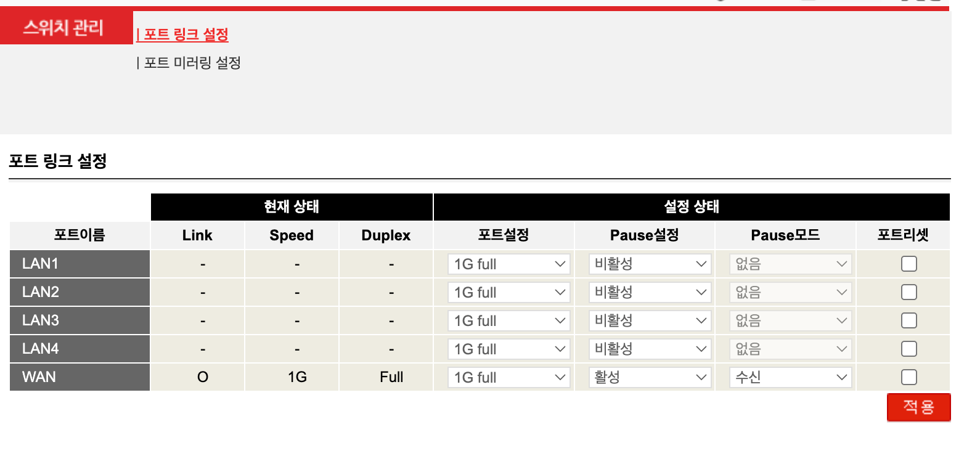980x456 pixels.
Task: Go to 포트 미러링 설정 page
Action: 192,63
